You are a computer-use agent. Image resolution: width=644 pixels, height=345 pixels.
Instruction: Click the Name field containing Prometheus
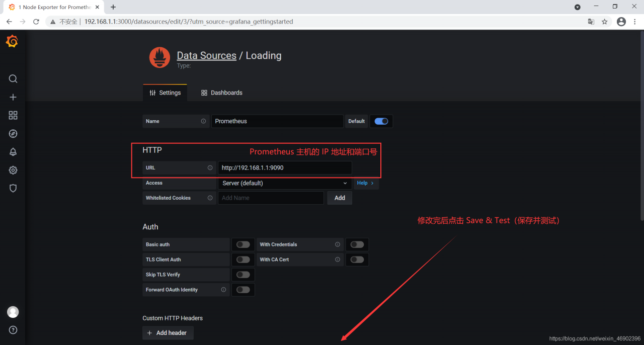[277, 121]
